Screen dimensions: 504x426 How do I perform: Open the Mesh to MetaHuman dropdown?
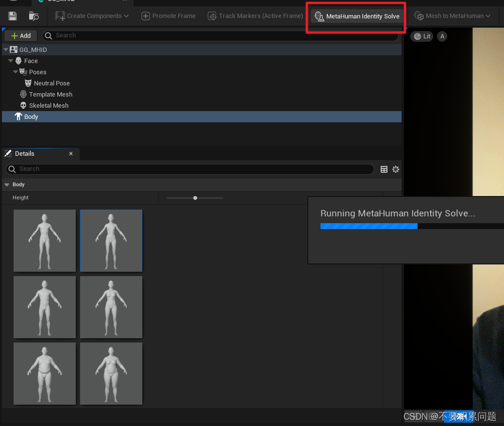click(452, 16)
